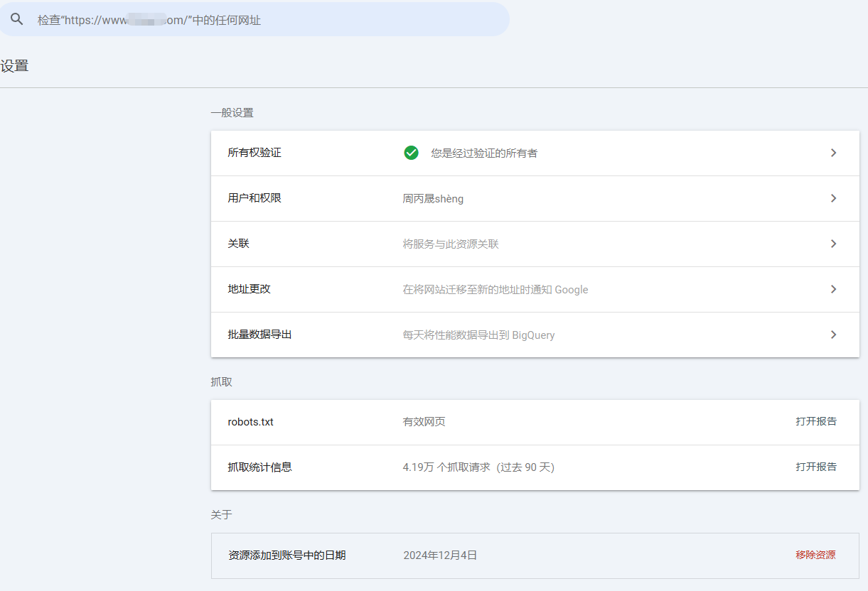This screenshot has width=868, height=591.
Task: Select the 地址更改 settings entry
Action: pyautogui.click(x=498, y=289)
